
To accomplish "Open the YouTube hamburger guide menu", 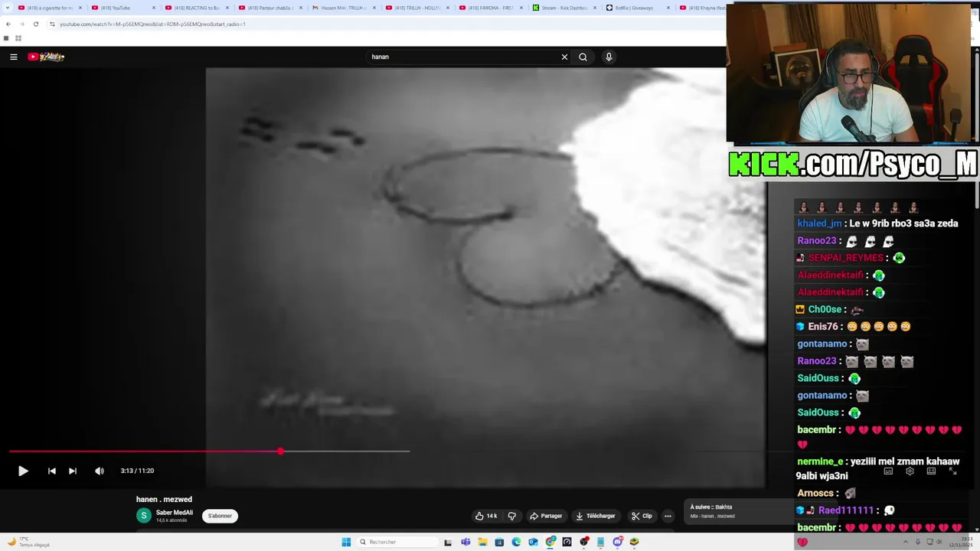I will coord(13,57).
